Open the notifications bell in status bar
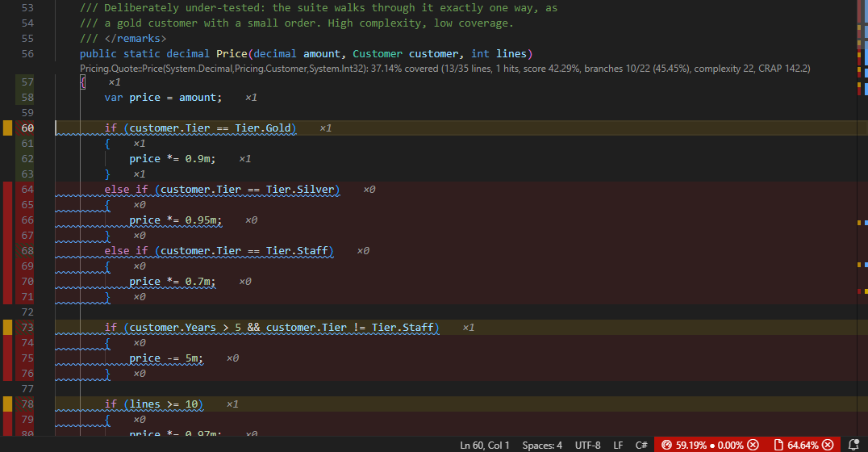This screenshot has height=452, width=868. pyautogui.click(x=853, y=445)
